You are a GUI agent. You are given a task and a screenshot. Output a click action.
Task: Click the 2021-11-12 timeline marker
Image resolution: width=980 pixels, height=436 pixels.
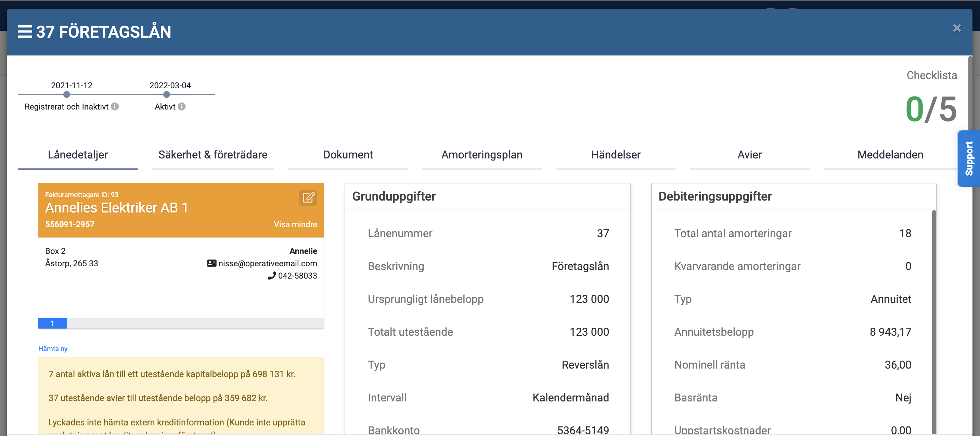coord(67,94)
